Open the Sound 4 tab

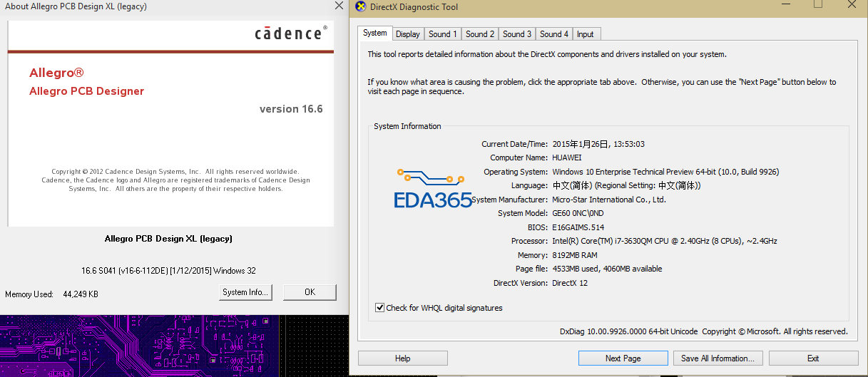click(x=553, y=33)
